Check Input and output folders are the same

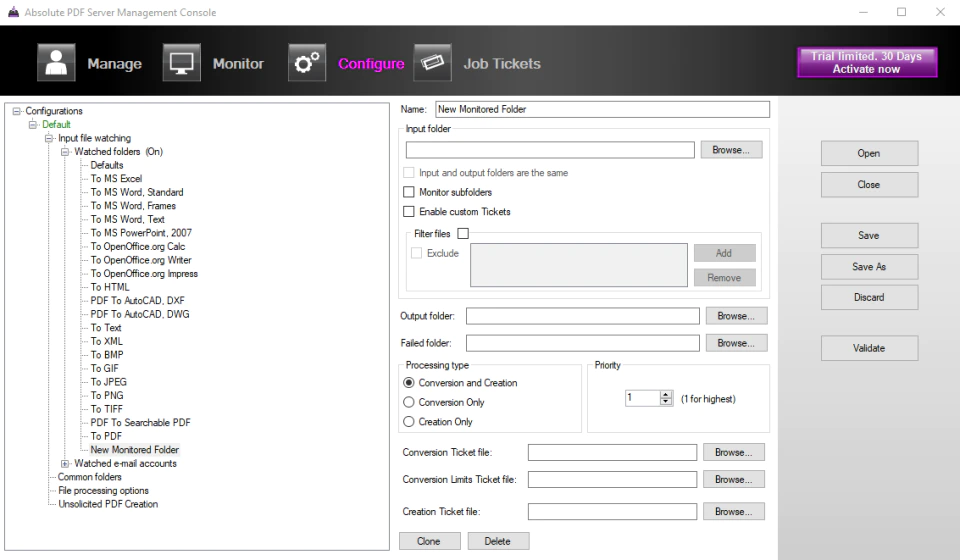click(408, 173)
